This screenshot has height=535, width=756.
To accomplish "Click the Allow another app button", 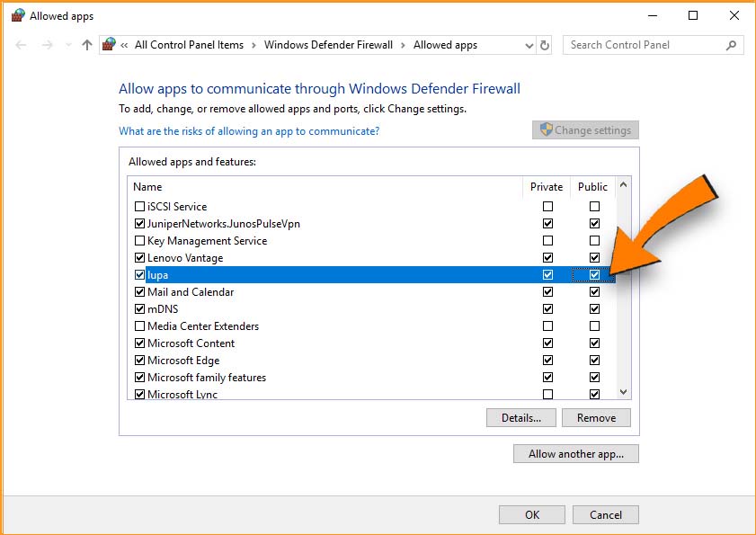I will pyautogui.click(x=575, y=454).
